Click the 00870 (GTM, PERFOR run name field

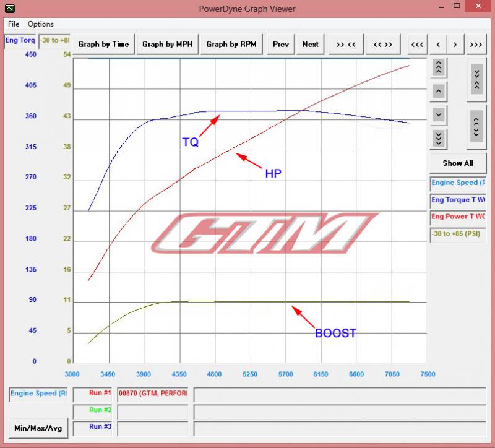click(153, 394)
